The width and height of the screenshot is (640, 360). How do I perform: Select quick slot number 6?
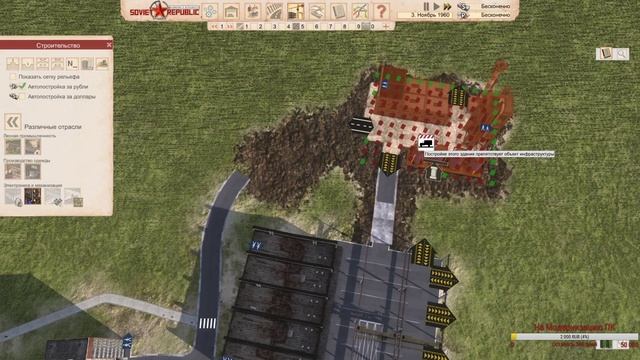tap(316, 27)
